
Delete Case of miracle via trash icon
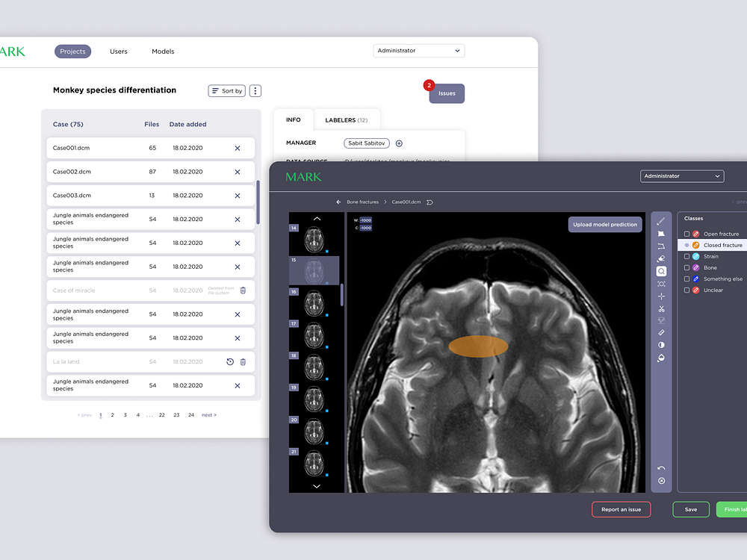(243, 290)
